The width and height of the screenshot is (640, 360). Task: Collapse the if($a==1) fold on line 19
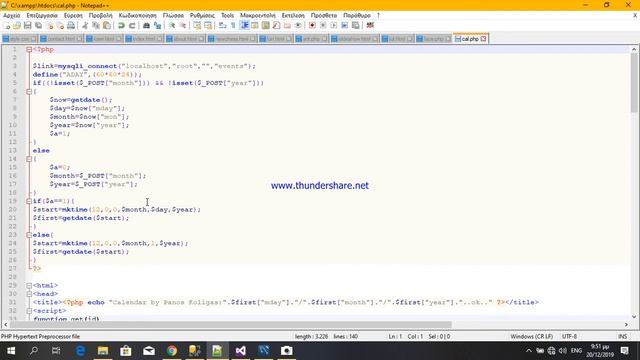pyautogui.click(x=29, y=201)
